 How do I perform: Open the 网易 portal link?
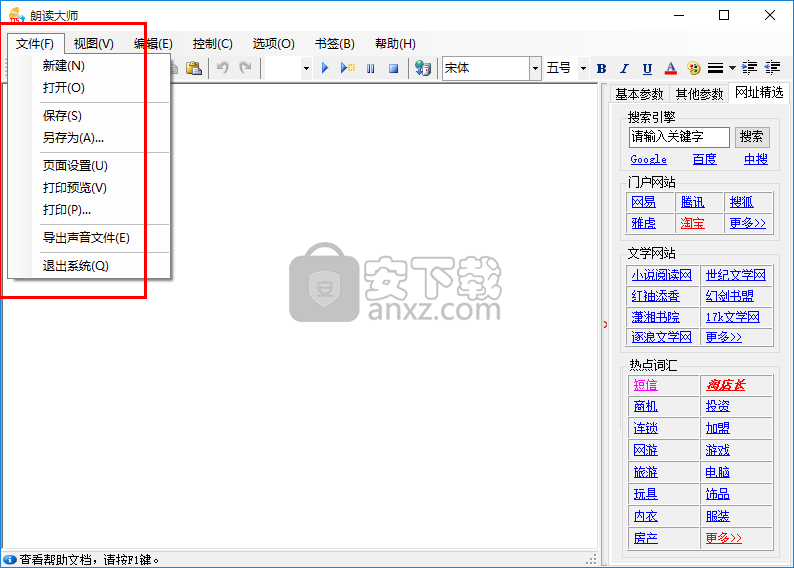click(644, 202)
